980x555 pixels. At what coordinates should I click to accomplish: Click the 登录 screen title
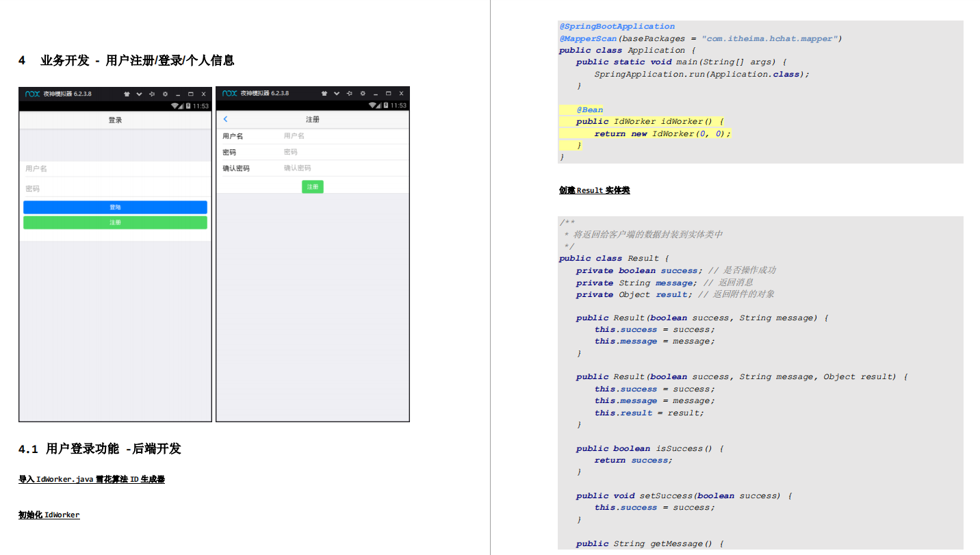point(115,120)
